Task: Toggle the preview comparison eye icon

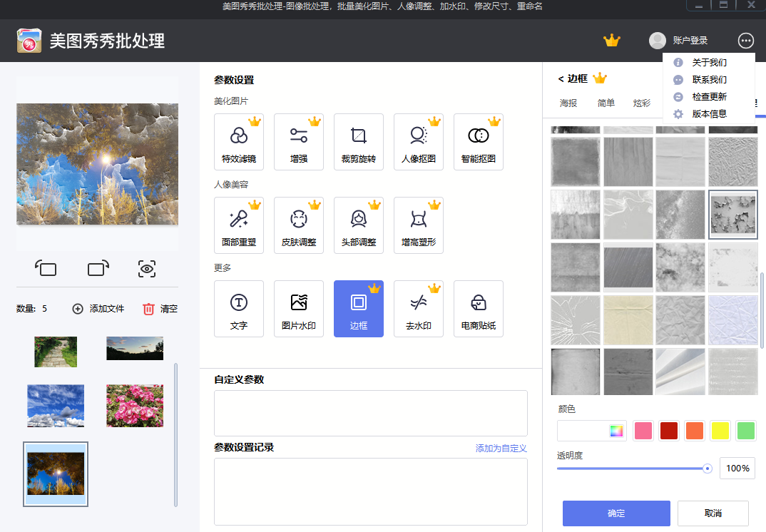Action: tap(146, 269)
